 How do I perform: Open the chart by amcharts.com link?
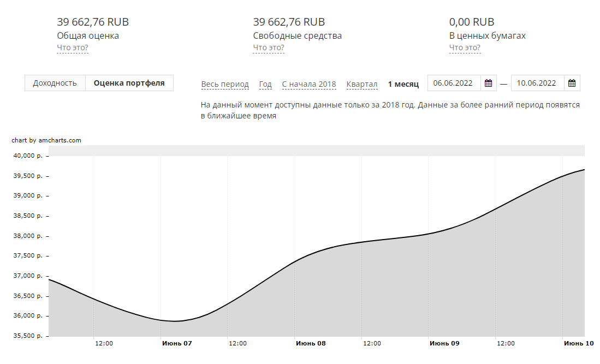[x=46, y=140]
